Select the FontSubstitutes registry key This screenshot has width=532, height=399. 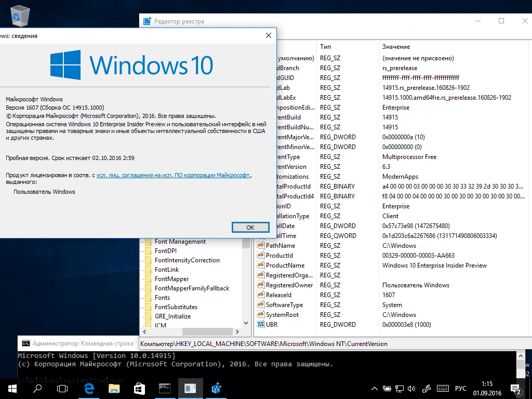[176, 307]
